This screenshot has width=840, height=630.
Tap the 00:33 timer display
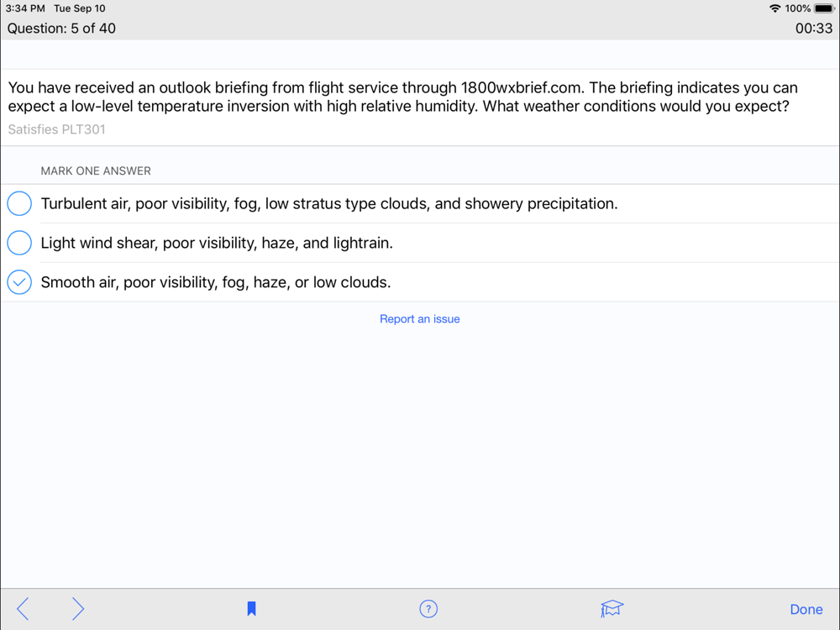point(814,29)
